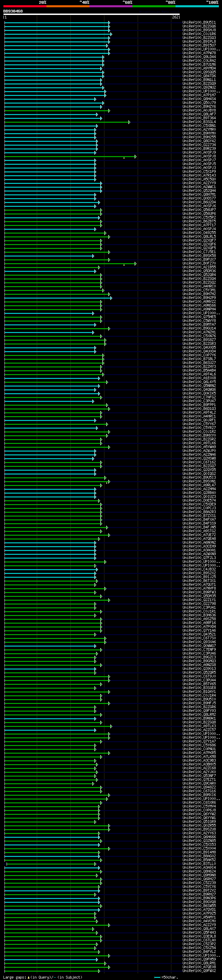Click the UniRef100_B3TLL0 label
222x980 pixels.
pyautogui.click(x=199, y=864)
